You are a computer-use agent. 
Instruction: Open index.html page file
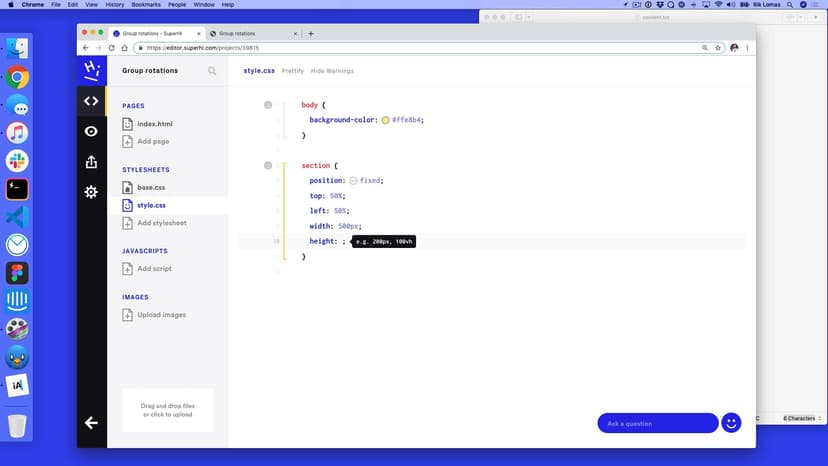point(154,124)
